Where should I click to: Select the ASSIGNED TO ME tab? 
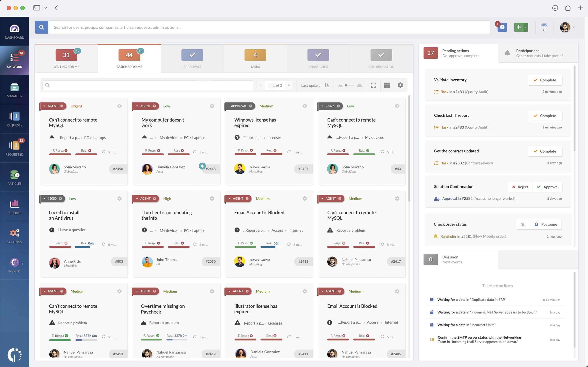[129, 58]
